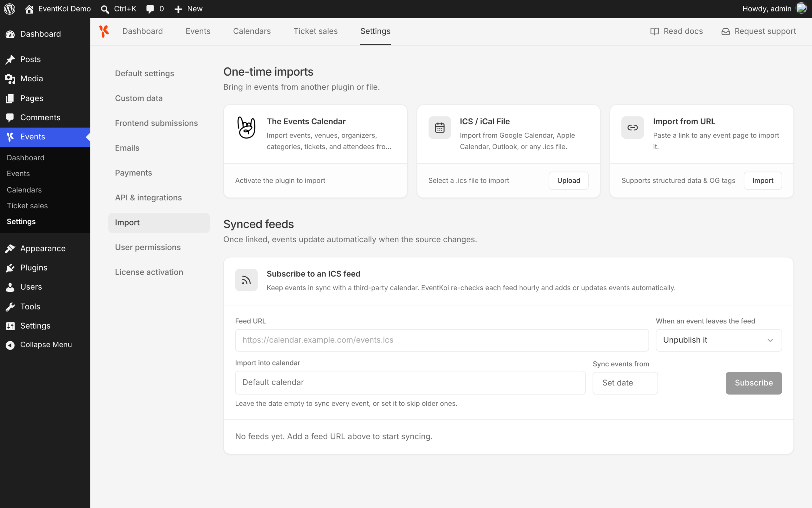Click the EventKoi orange logo icon

pyautogui.click(x=104, y=31)
